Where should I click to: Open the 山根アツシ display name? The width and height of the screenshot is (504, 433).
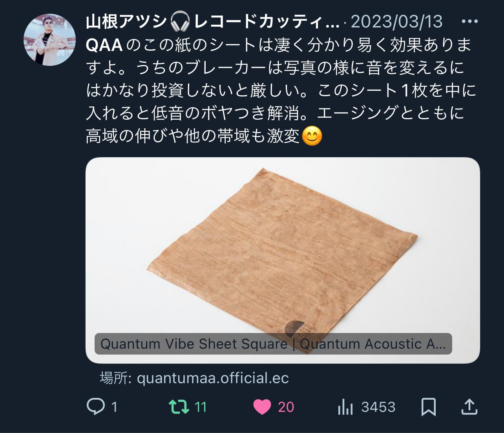(x=126, y=22)
